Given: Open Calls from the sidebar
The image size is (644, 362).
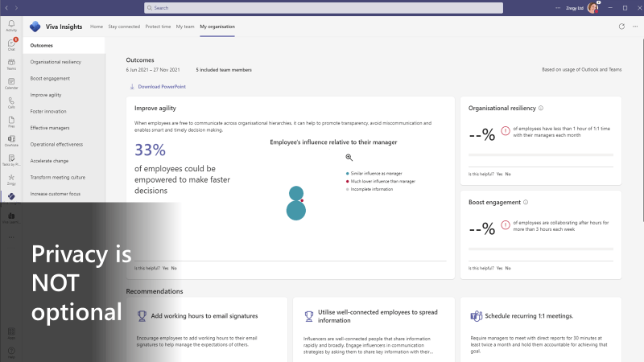Looking at the screenshot, I should (11, 102).
